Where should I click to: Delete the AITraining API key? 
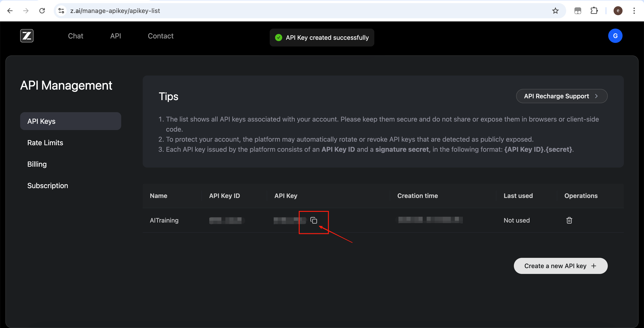coord(569,220)
